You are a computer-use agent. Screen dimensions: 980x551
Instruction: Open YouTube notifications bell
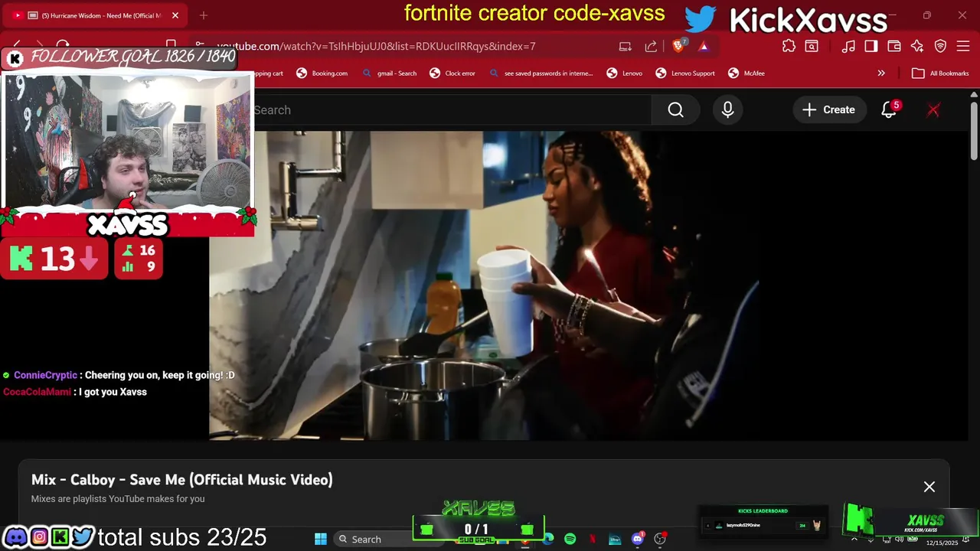[889, 110]
